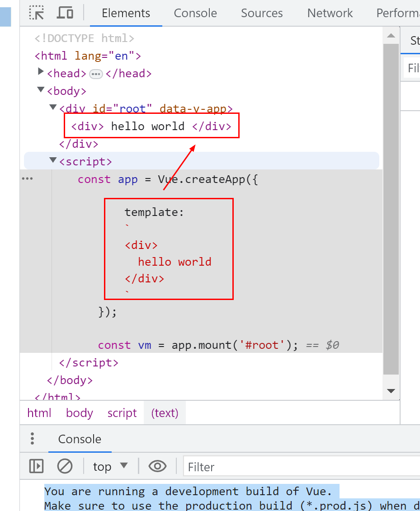
Task: Open the top JavaScript context dropdown
Action: [110, 466]
